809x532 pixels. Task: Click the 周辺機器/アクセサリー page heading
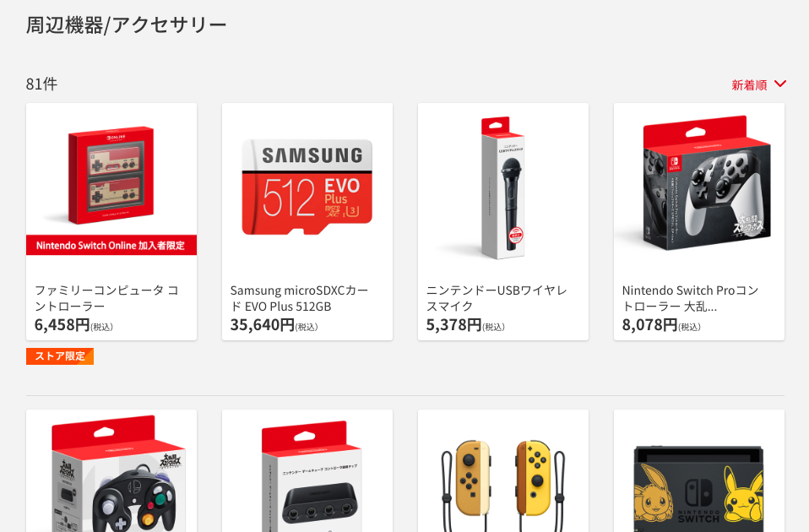(127, 24)
